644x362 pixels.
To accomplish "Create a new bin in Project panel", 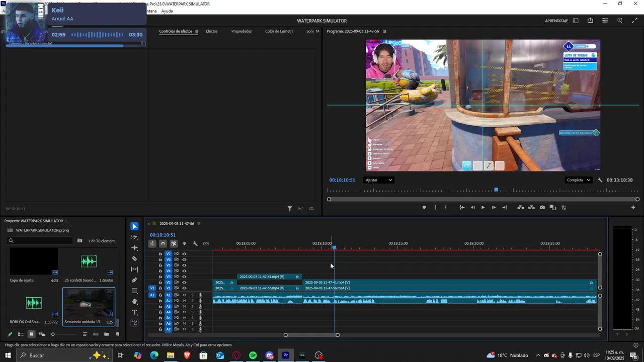I will pos(106,334).
